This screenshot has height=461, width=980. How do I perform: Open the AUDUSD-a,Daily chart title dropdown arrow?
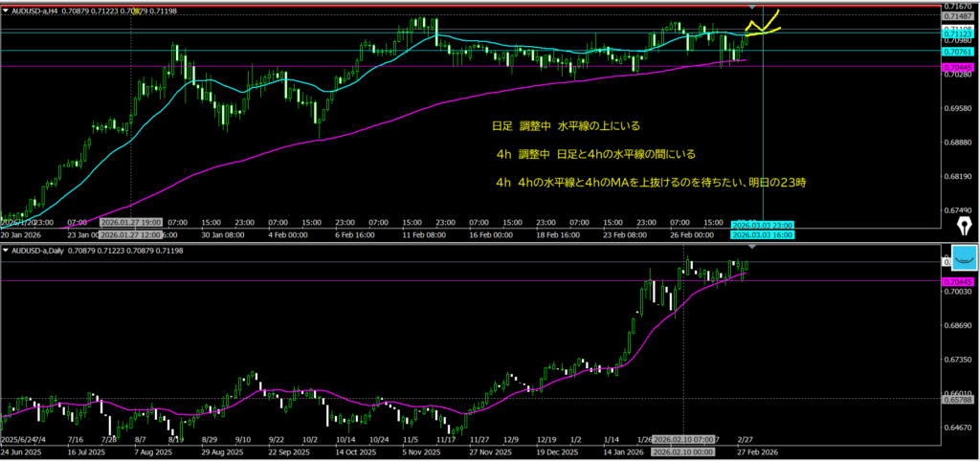[x=7, y=250]
